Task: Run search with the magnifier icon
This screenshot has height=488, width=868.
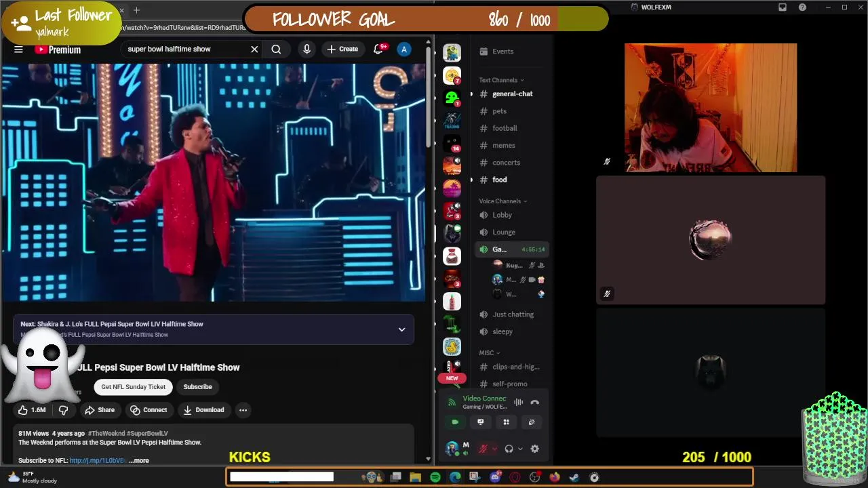Action: [276, 49]
